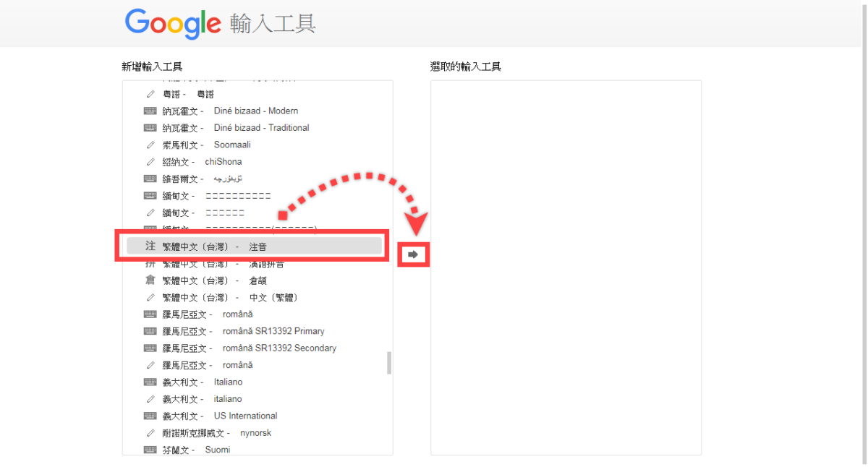Screen dimensions: 868x467
Task: Click the list scrollbar thumb
Action: 389,363
